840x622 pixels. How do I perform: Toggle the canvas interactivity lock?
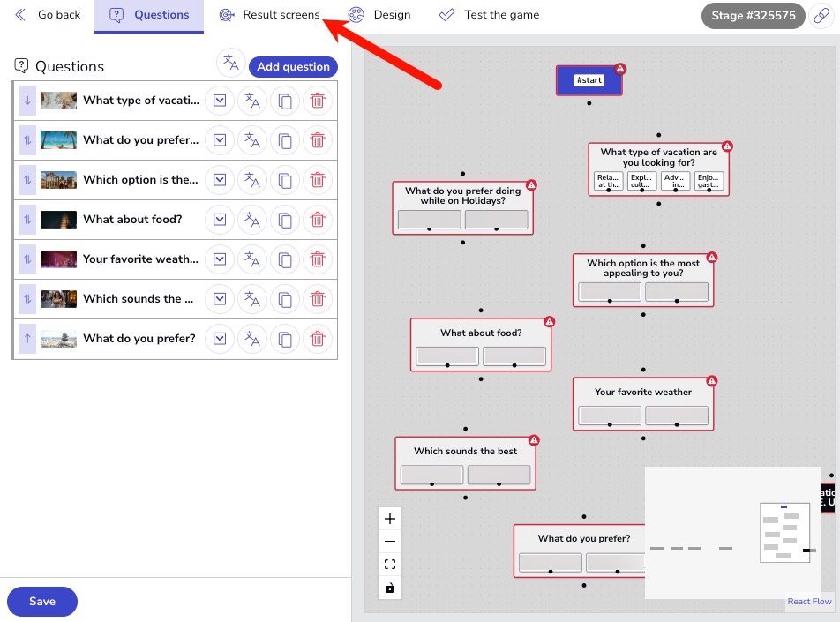tap(390, 588)
